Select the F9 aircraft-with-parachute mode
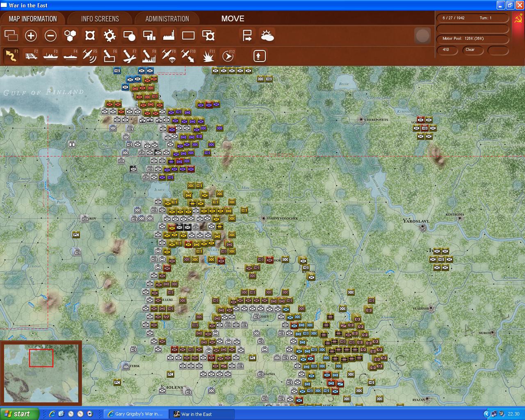This screenshot has width=525, height=420. tap(169, 56)
